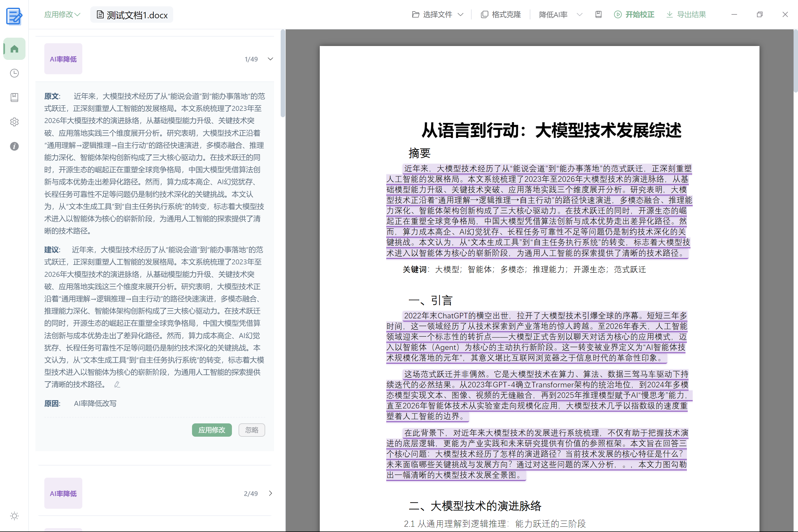Screen dimensions: 798x532
Task: Expand the 降低AI率 dropdown arrow
Action: tap(579, 15)
